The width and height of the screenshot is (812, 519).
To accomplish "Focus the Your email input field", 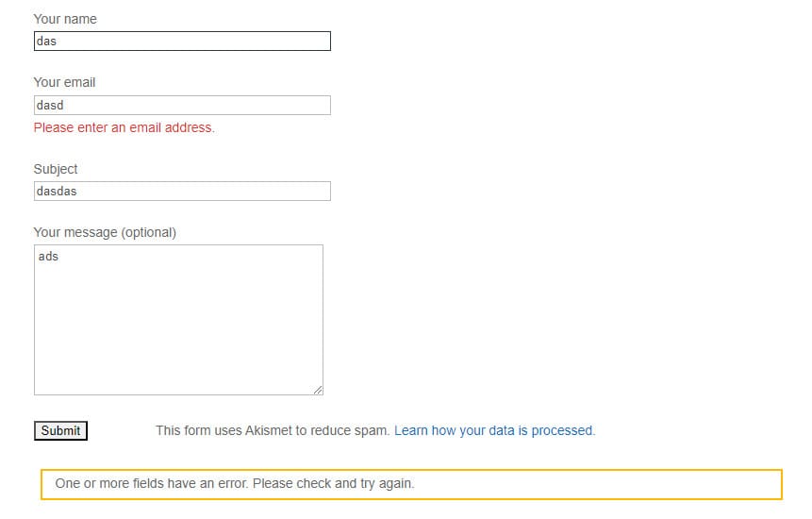I will pyautogui.click(x=182, y=105).
